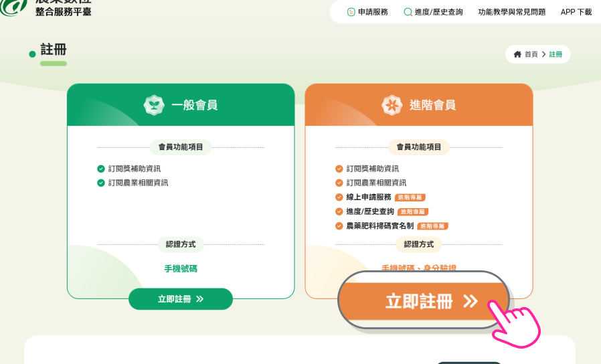Image resolution: width=601 pixels, height=364 pixels.
Task: Click the platform logo in header
Action: click(15, 8)
